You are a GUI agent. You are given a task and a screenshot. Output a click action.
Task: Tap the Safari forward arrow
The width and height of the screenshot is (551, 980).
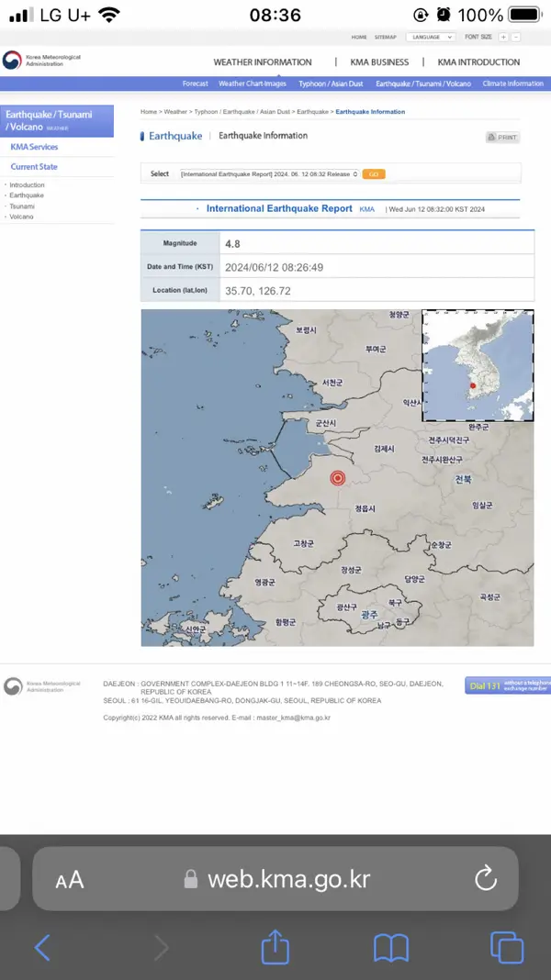162,948
